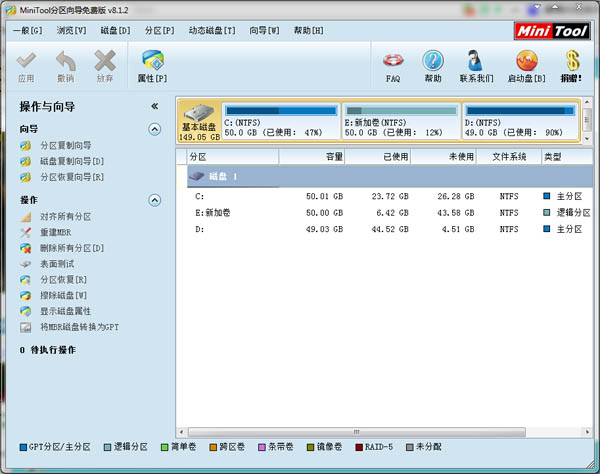Select 删除所有分区[D] delete all partitions
This screenshot has height=474, width=600.
72,248
